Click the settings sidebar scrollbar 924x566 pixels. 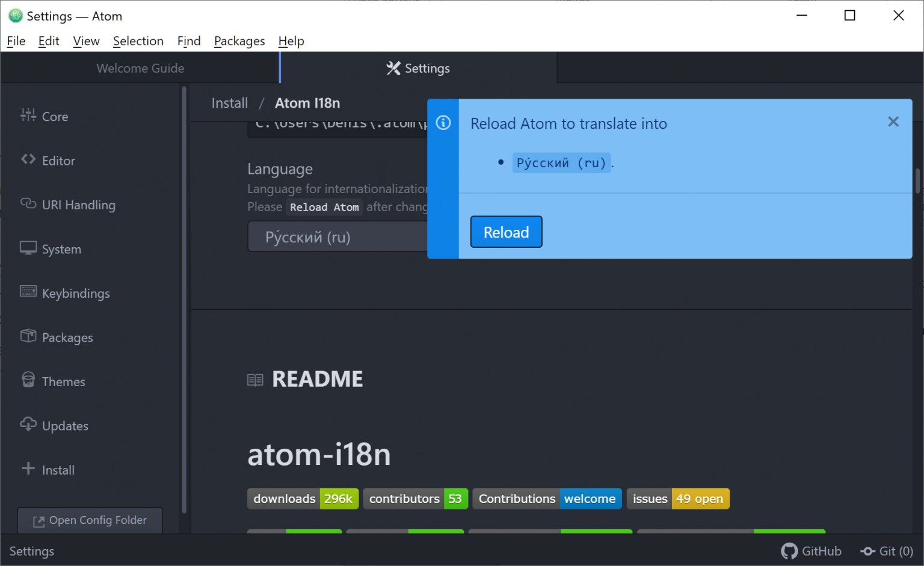point(184,300)
